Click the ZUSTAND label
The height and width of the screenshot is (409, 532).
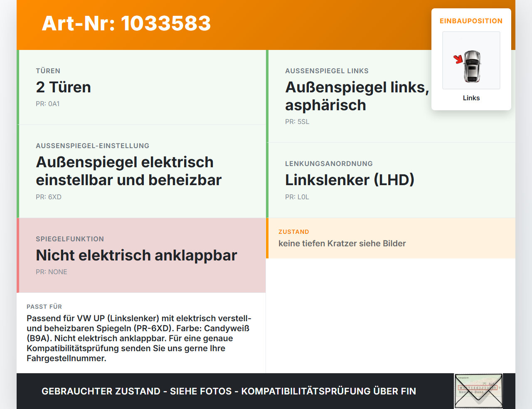pos(294,232)
